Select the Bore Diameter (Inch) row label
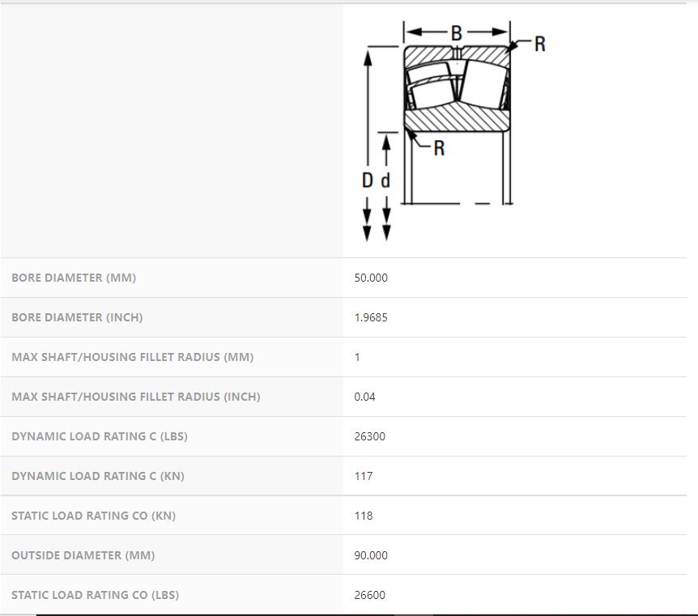 [x=77, y=317]
